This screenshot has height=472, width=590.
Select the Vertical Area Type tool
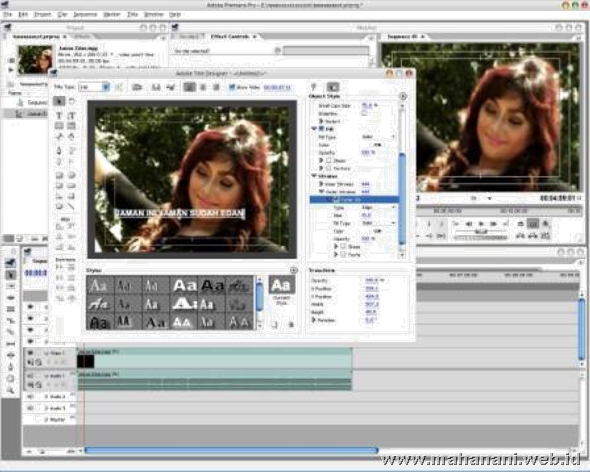pyautogui.click(x=71, y=126)
